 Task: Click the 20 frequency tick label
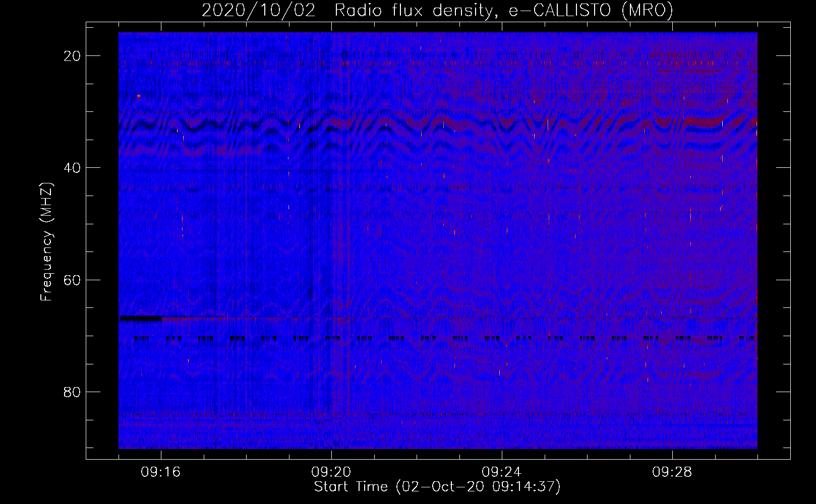click(x=72, y=56)
